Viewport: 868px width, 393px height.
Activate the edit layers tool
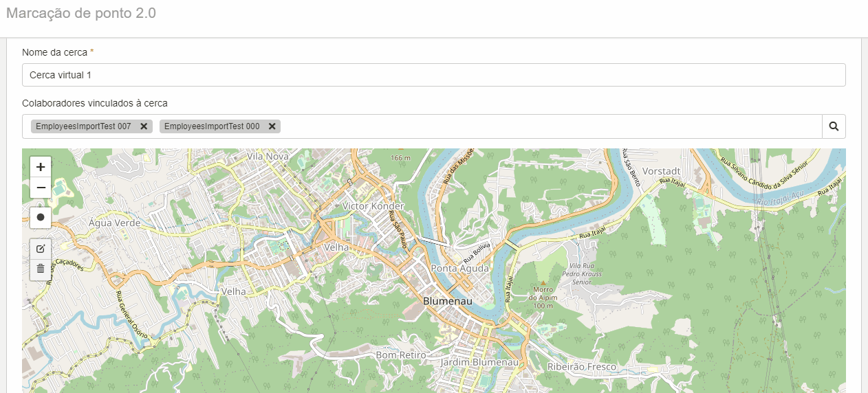click(x=41, y=249)
